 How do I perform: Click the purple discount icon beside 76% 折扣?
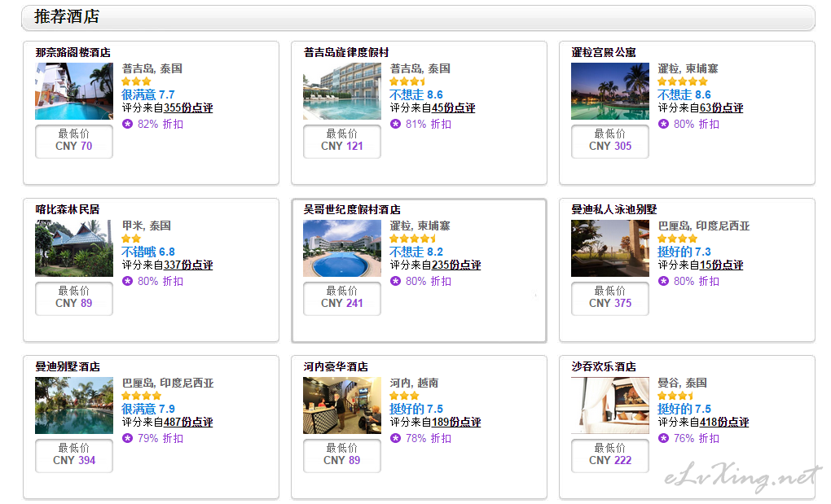(x=663, y=438)
